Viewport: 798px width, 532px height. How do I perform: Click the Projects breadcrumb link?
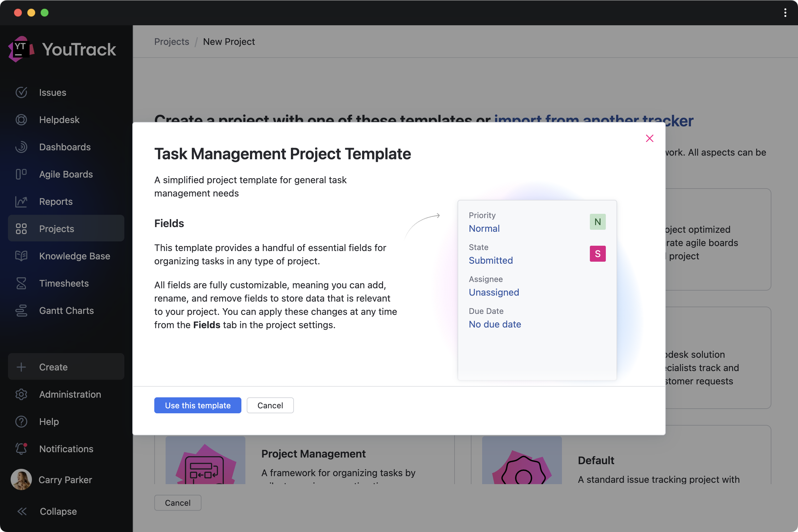(x=172, y=42)
